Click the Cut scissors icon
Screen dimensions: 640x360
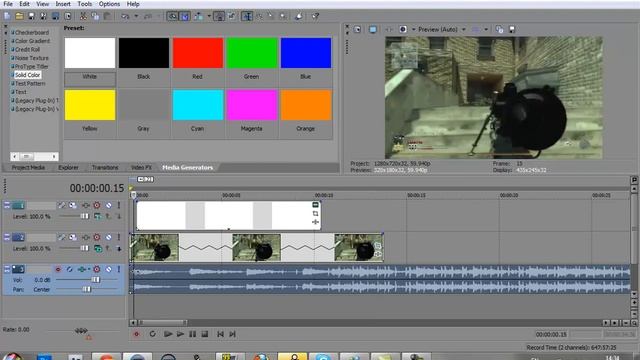[83, 16]
